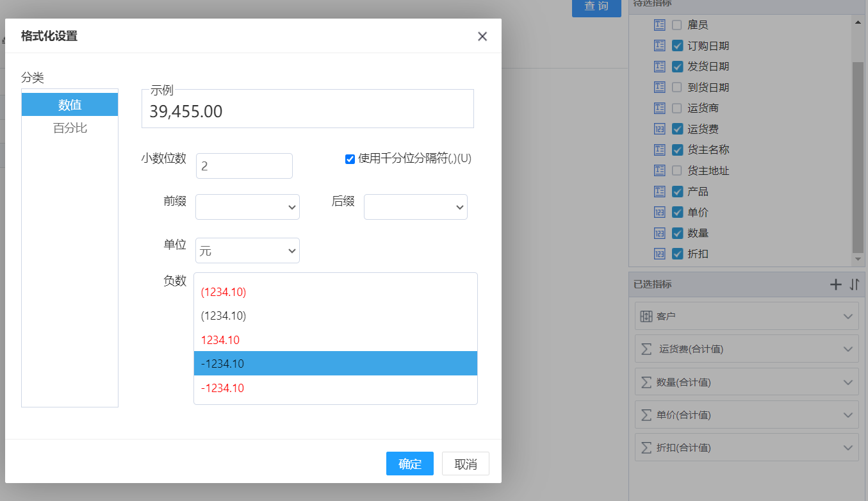
Task: Open the 后缀 dropdown
Action: [415, 207]
